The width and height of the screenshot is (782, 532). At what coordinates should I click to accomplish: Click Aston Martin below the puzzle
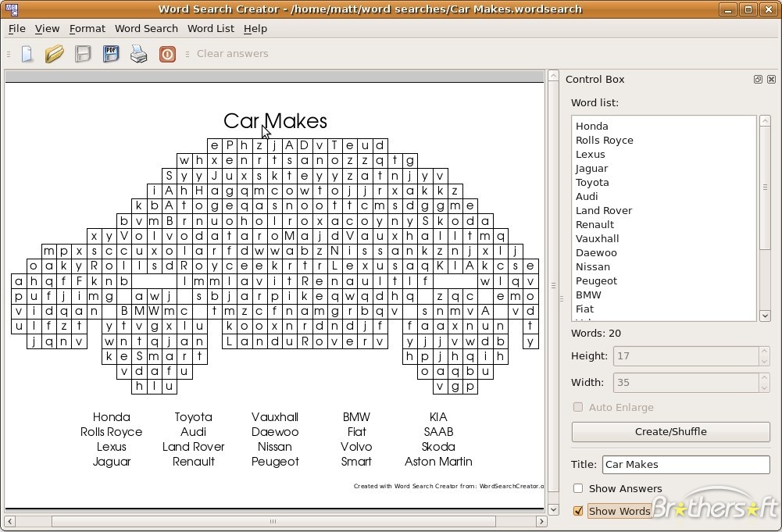tap(438, 461)
